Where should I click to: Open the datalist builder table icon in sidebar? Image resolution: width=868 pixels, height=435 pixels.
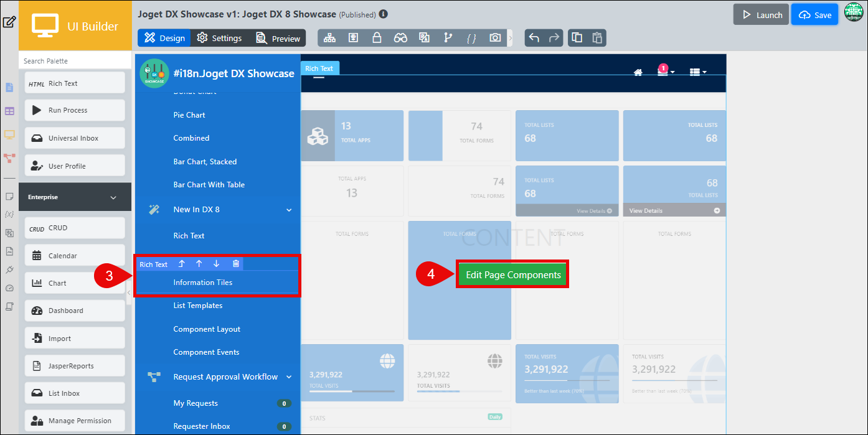(x=9, y=111)
